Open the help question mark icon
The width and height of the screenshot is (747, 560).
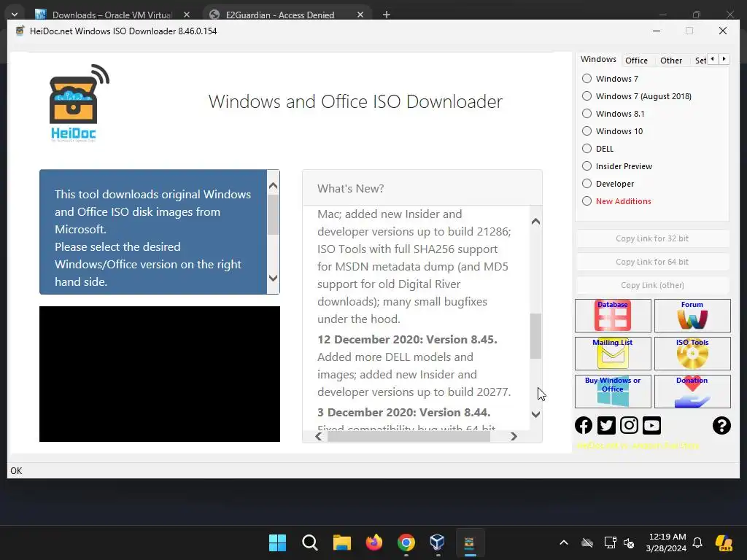(x=721, y=425)
